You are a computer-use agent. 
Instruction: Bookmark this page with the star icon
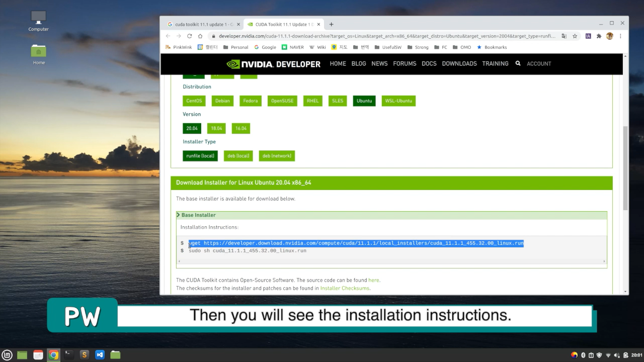click(x=575, y=36)
